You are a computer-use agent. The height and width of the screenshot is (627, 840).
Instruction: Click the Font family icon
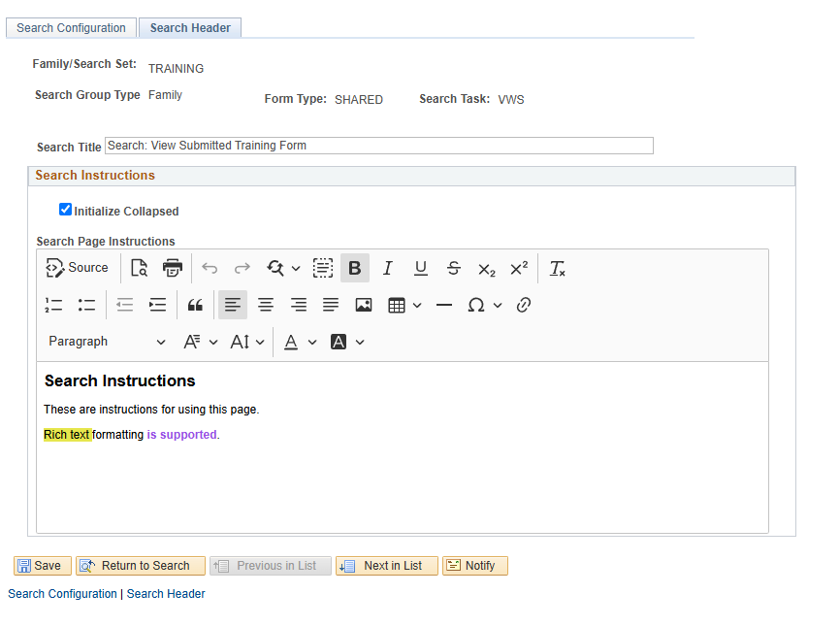tap(192, 342)
